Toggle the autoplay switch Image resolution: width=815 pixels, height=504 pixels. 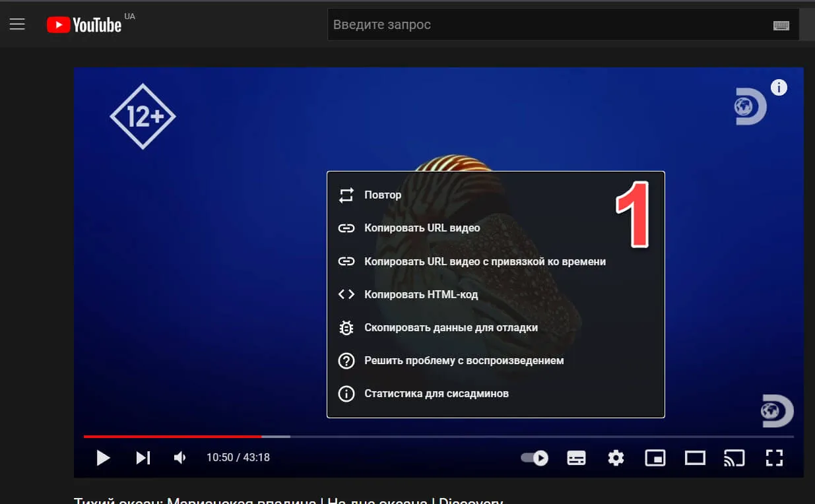click(x=535, y=458)
